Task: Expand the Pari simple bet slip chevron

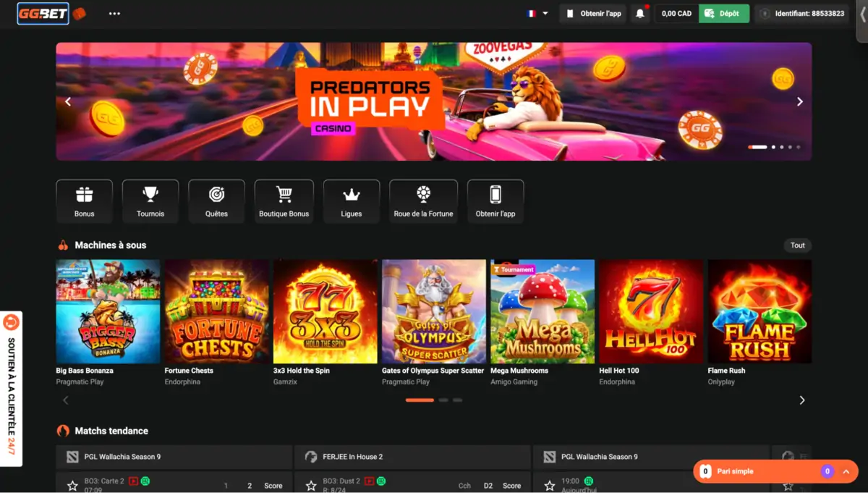Action: (846, 471)
